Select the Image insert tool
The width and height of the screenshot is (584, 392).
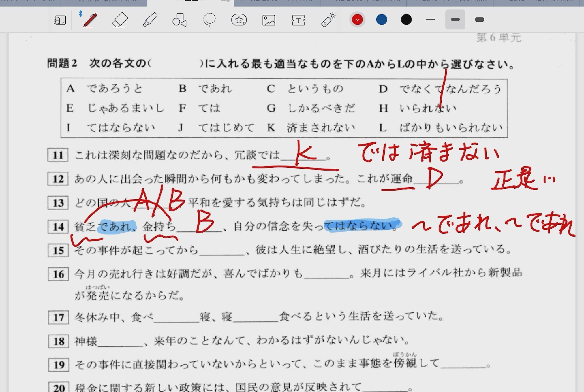pos(269,20)
